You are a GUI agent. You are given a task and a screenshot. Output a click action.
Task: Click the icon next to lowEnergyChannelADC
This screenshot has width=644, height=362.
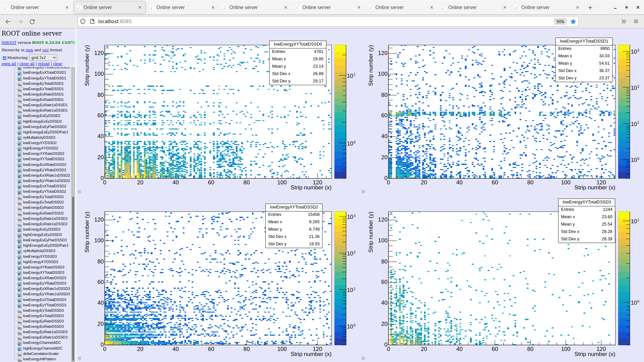[20, 343]
